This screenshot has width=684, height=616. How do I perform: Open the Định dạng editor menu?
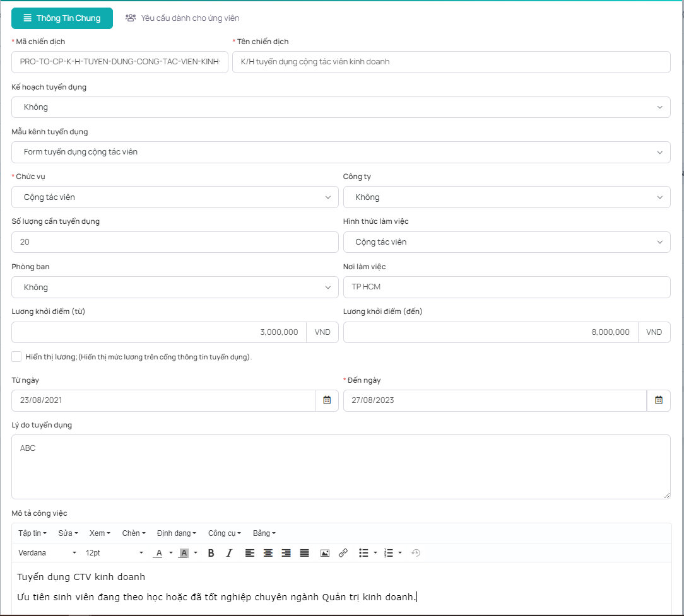coord(176,533)
